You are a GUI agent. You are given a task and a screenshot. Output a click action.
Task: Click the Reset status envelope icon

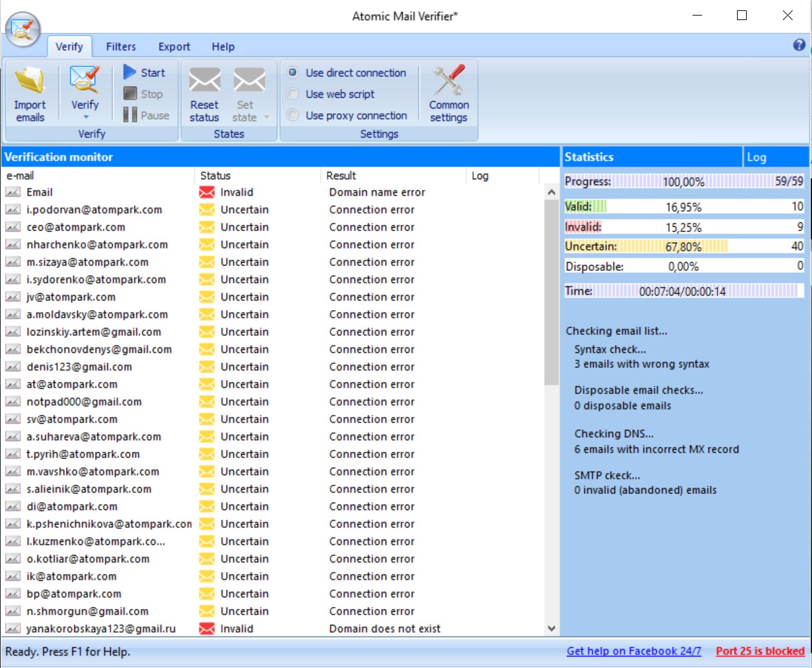coord(204,81)
